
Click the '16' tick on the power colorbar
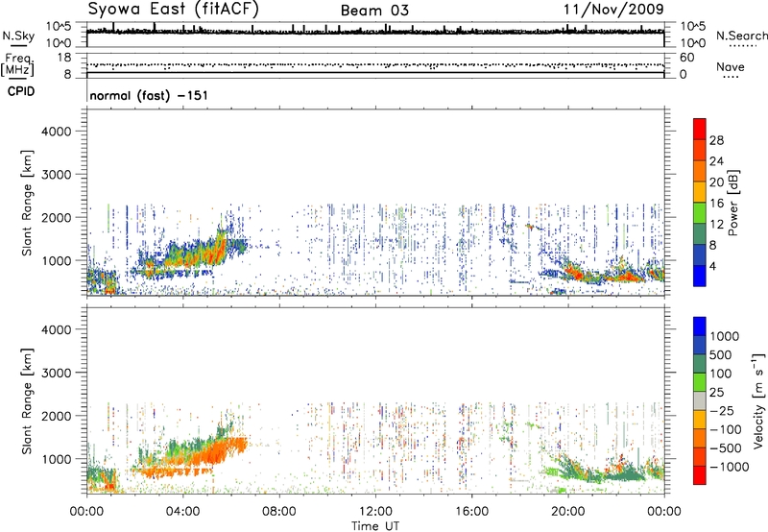click(x=716, y=204)
